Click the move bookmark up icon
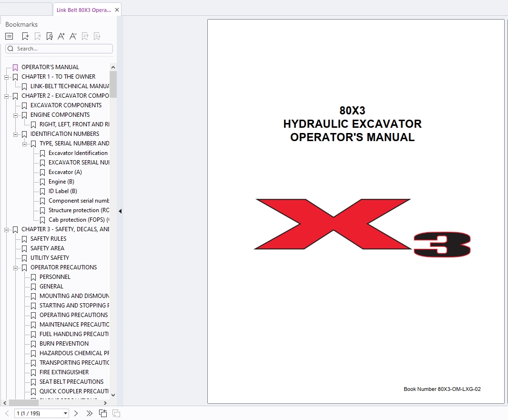Viewport: 508px width, 420px height. click(85, 36)
